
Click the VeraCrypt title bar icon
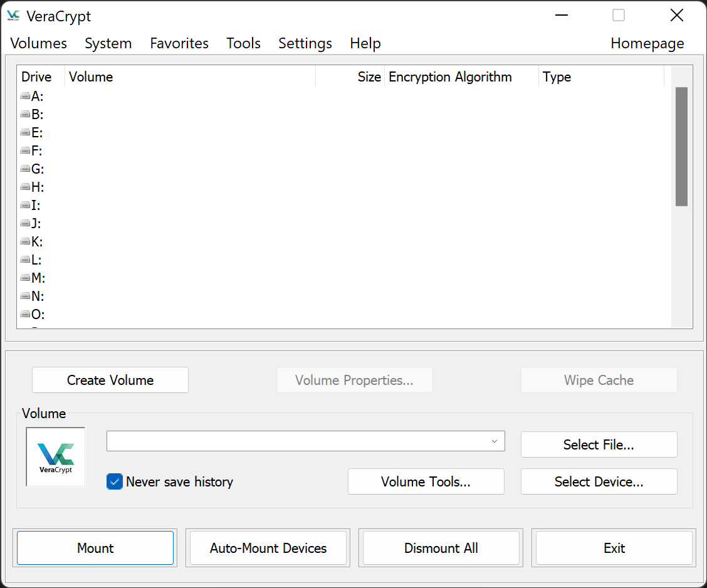[13, 16]
